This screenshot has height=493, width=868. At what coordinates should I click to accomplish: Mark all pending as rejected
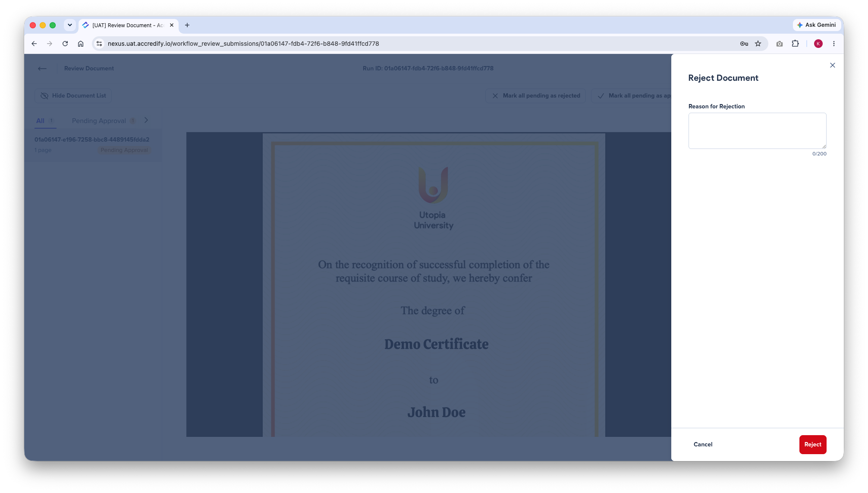coord(535,95)
